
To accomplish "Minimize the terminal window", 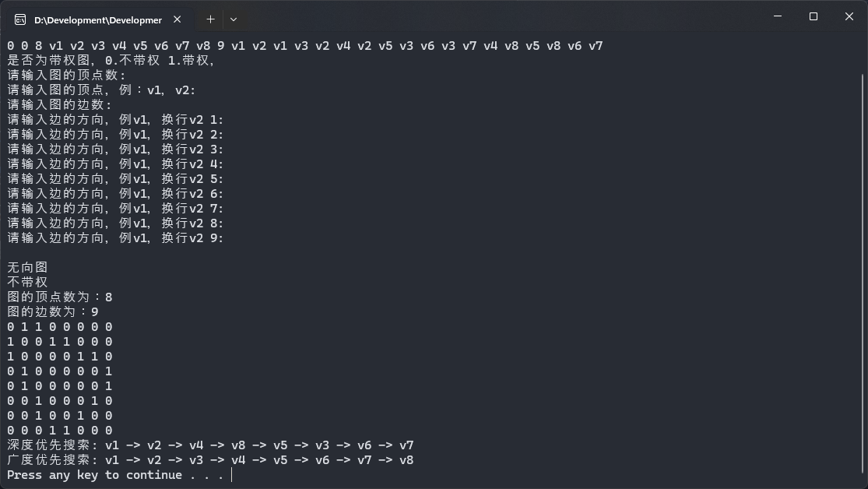I will tap(777, 16).
